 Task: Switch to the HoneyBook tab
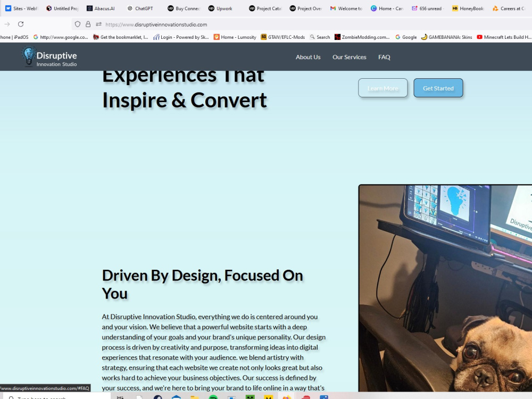coord(469,9)
